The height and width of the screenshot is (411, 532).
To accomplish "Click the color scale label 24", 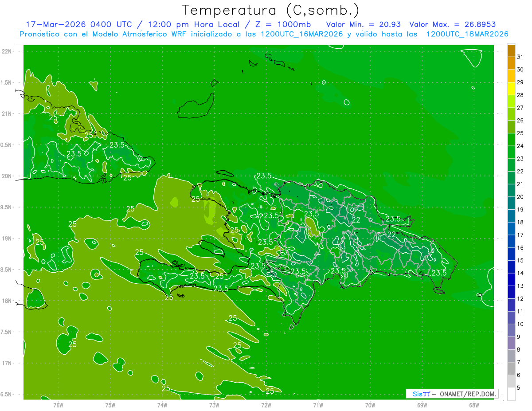I will click(x=520, y=146).
